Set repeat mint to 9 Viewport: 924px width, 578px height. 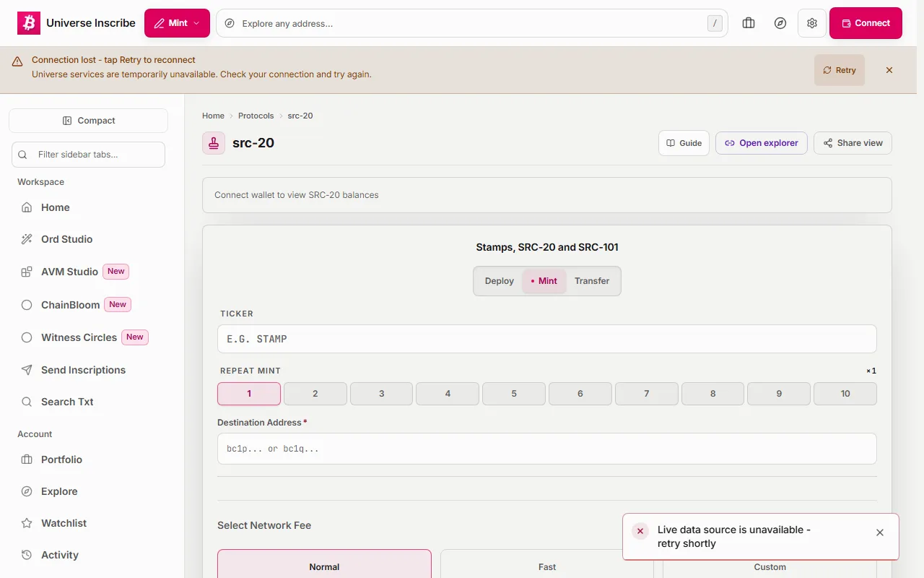[x=779, y=394]
